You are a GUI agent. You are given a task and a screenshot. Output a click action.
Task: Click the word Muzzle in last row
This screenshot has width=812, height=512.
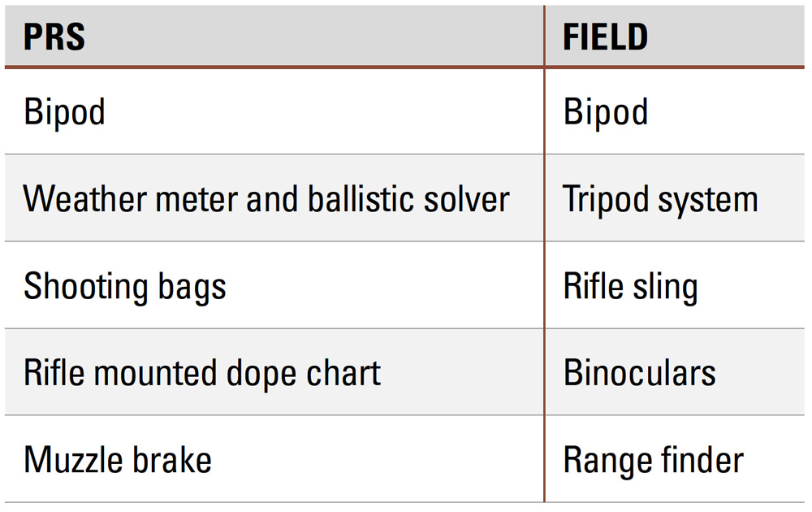tap(73, 459)
